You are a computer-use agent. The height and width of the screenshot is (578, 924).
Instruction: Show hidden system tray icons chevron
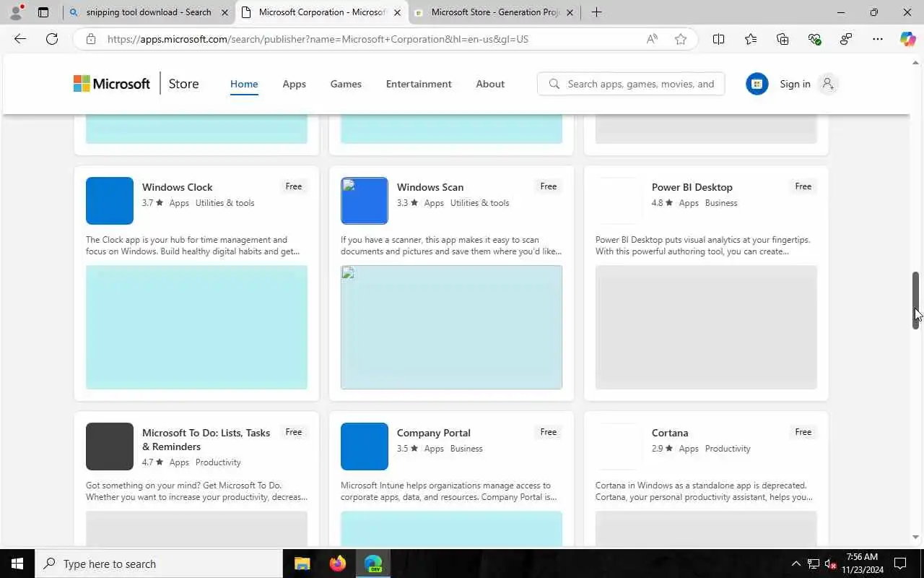point(796,564)
